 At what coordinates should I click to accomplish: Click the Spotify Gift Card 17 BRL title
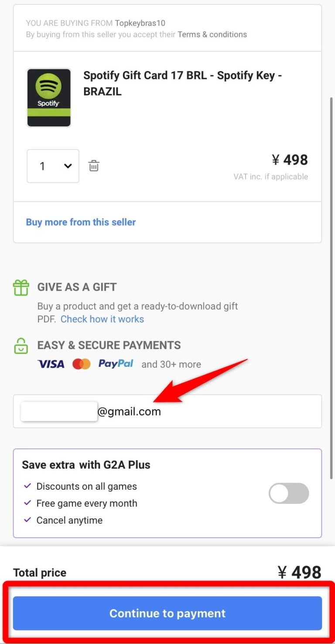(182, 83)
